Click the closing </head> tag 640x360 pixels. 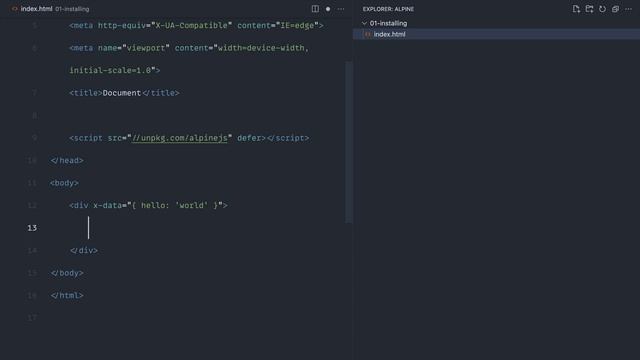(67, 160)
